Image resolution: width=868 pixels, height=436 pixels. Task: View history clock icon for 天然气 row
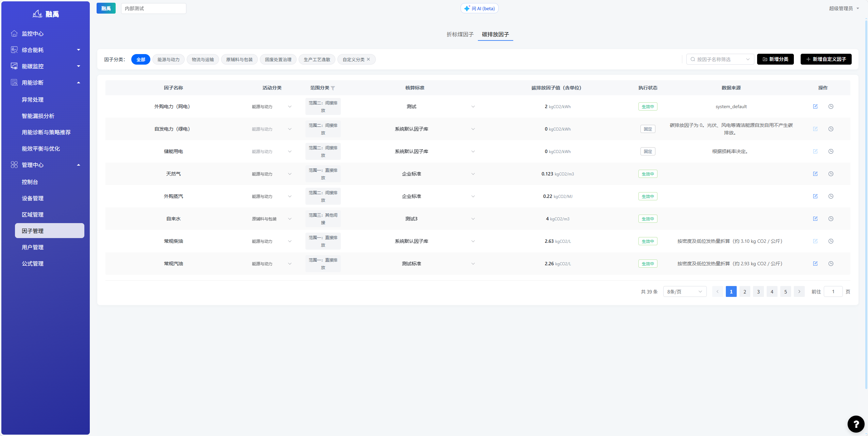[831, 174]
